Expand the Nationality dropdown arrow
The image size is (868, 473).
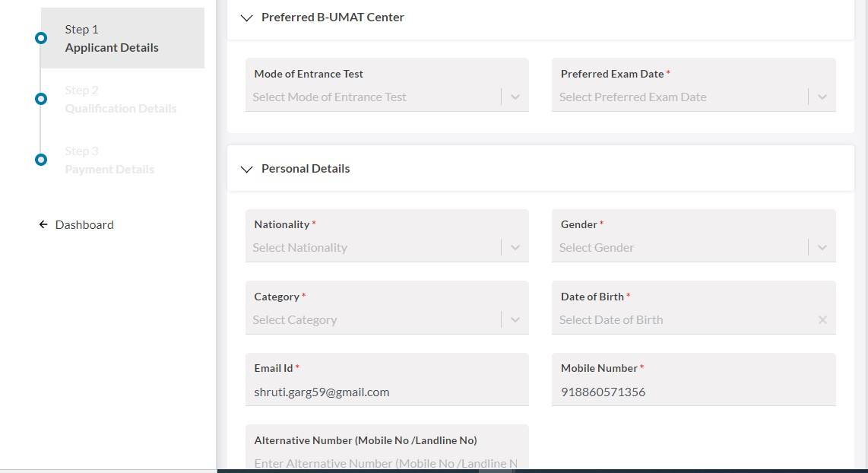click(515, 248)
